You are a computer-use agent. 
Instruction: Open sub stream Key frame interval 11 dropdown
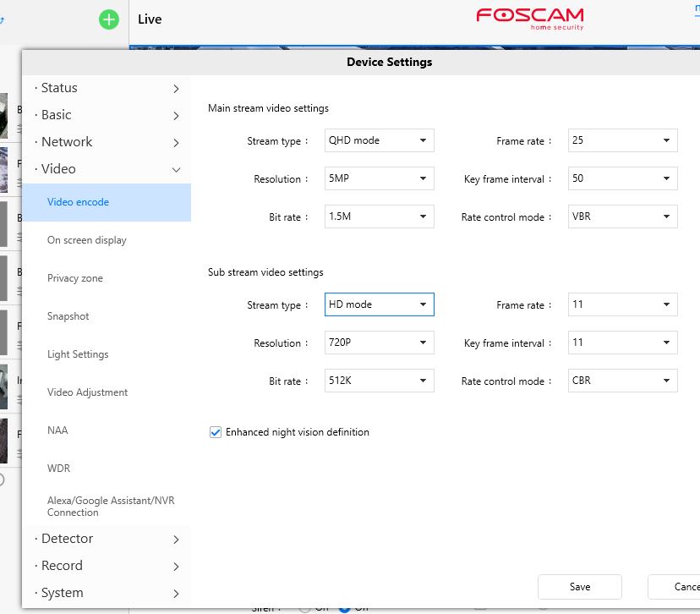622,343
